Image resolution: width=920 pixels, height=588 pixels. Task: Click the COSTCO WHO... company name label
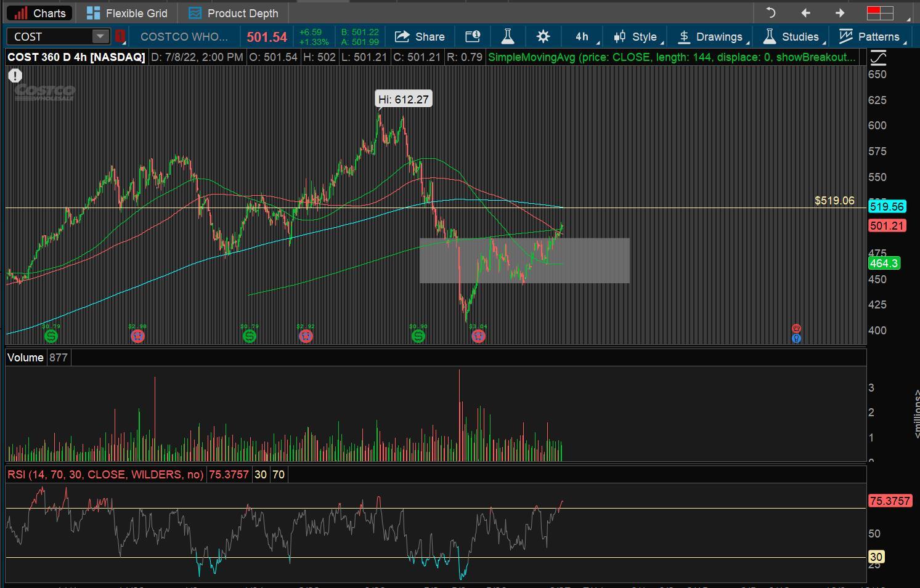[184, 36]
